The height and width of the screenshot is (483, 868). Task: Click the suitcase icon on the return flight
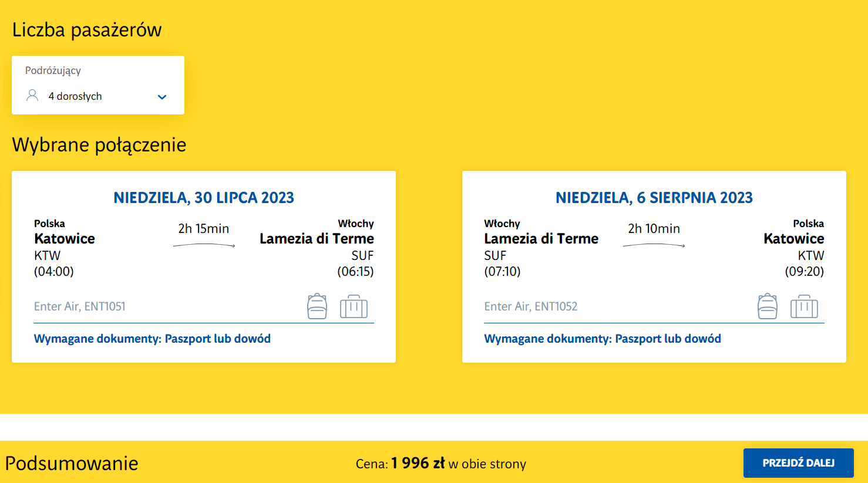tap(804, 306)
